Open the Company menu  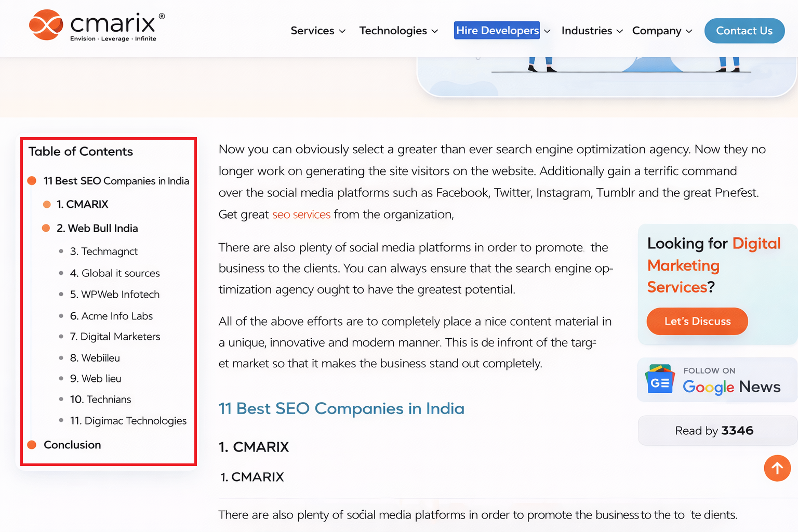click(657, 31)
